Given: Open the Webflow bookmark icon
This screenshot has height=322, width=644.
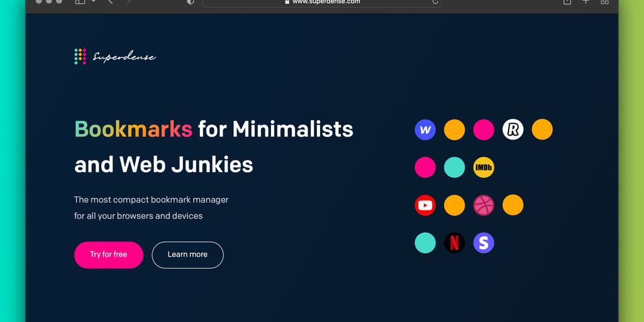Looking at the screenshot, I should [x=425, y=130].
